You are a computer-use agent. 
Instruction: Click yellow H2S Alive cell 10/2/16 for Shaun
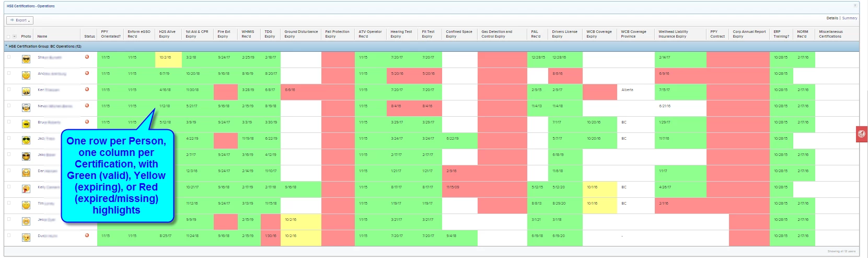pyautogui.click(x=168, y=60)
